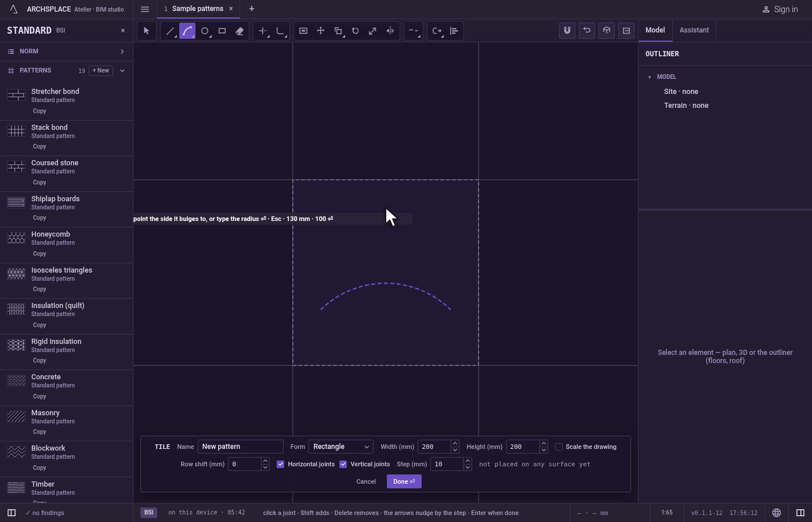Close the STANDARD panel
812x522 pixels.
(123, 31)
